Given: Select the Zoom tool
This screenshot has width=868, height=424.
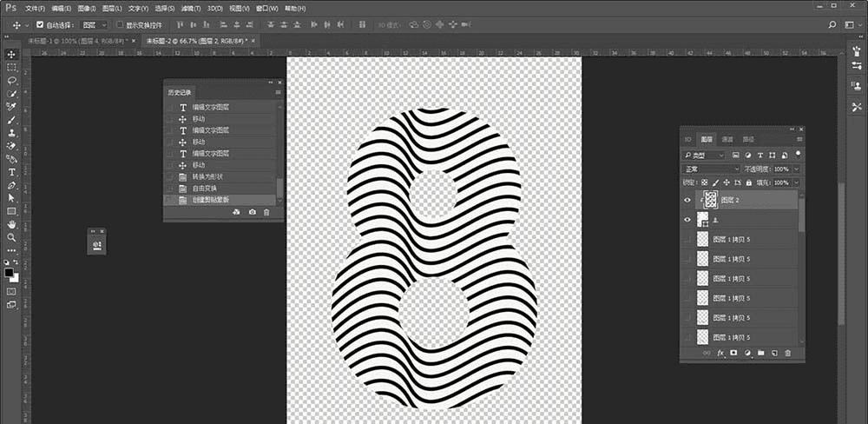Looking at the screenshot, I should tap(11, 237).
